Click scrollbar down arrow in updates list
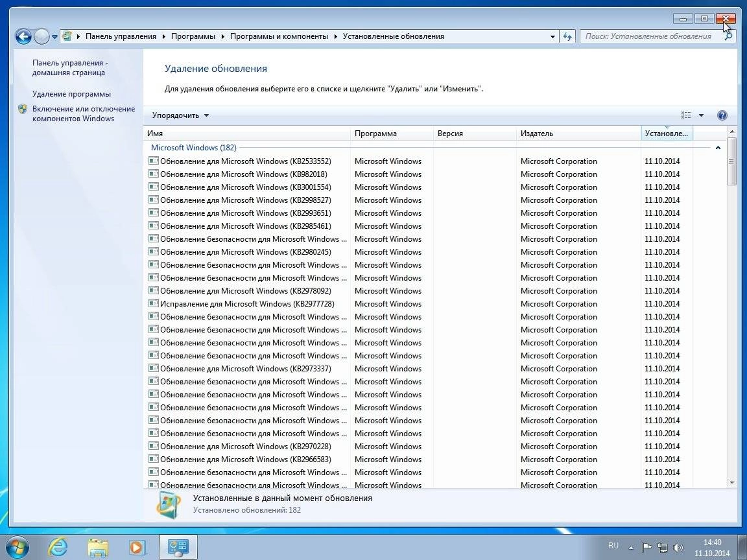Screen dimensions: 747x560 point(732,483)
